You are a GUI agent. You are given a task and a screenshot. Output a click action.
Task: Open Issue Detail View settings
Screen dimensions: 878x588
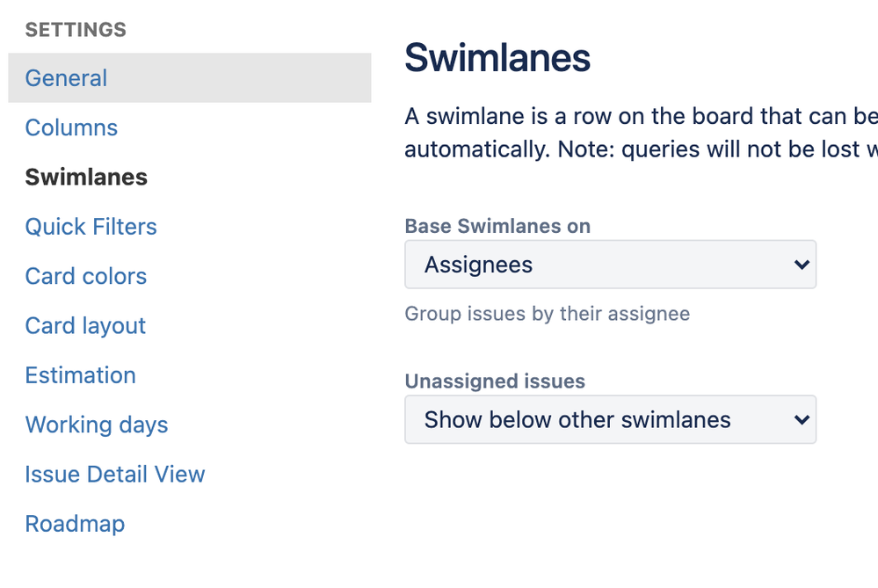[114, 475]
